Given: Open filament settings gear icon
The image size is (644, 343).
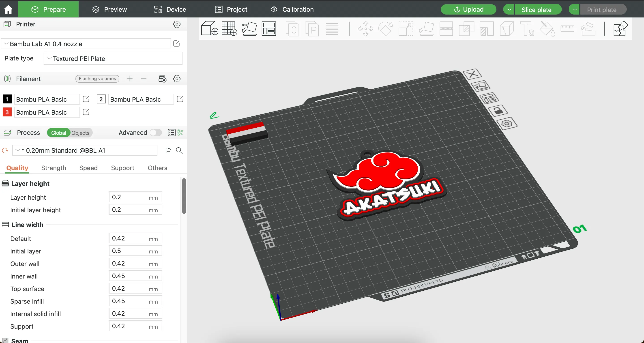Looking at the screenshot, I should pos(177,79).
